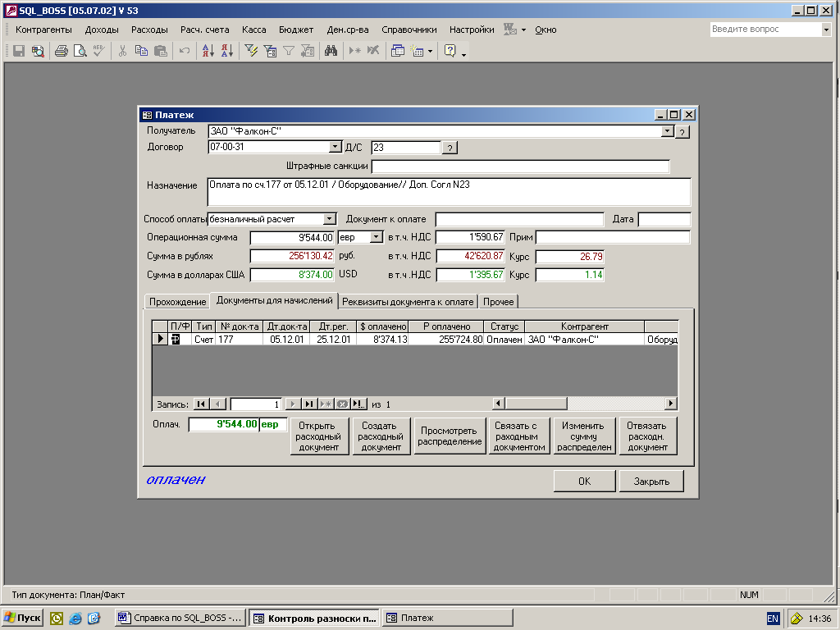The width and height of the screenshot is (840, 630).
Task: Click the Print icon in the toolbar
Action: 61,51
